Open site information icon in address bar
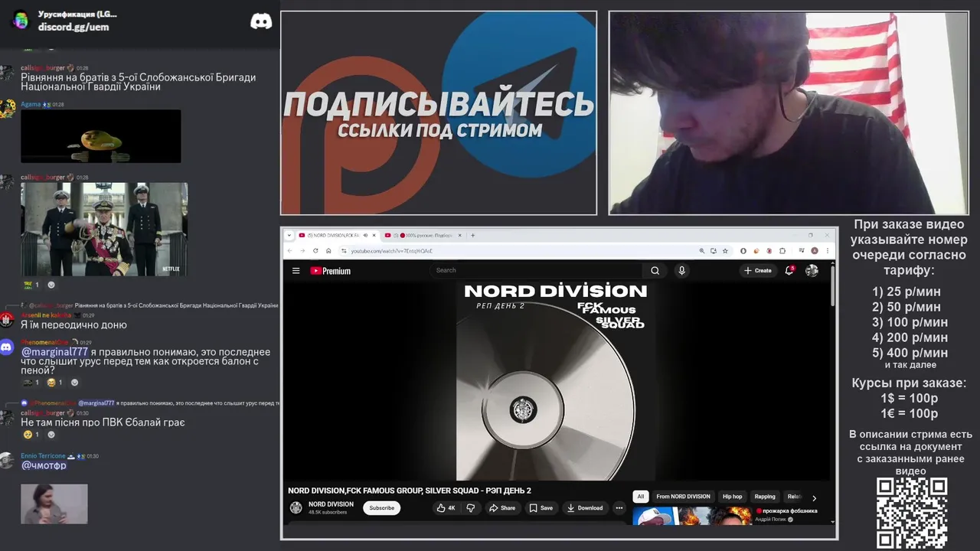 point(345,251)
